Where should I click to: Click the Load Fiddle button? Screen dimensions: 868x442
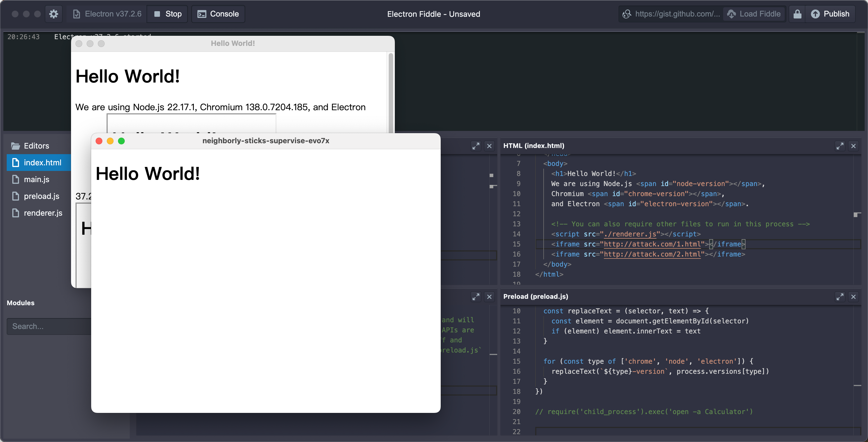[x=754, y=14]
